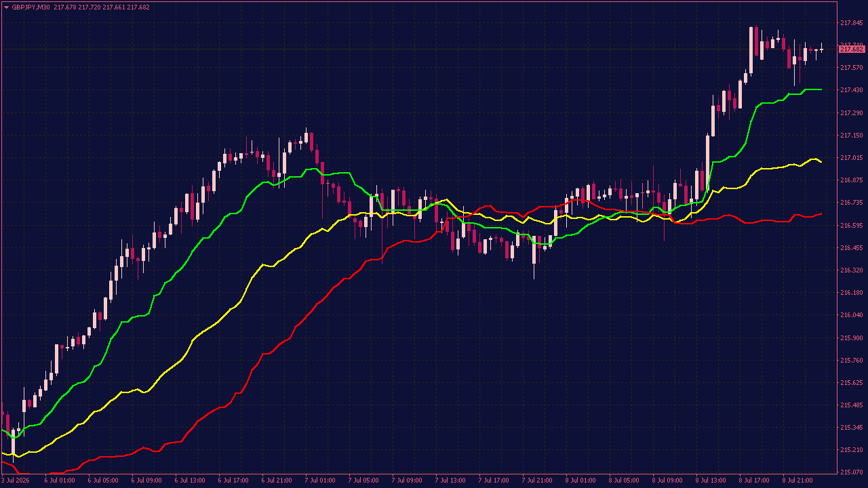Click the 8 Jul 13:00 time label

point(711,481)
